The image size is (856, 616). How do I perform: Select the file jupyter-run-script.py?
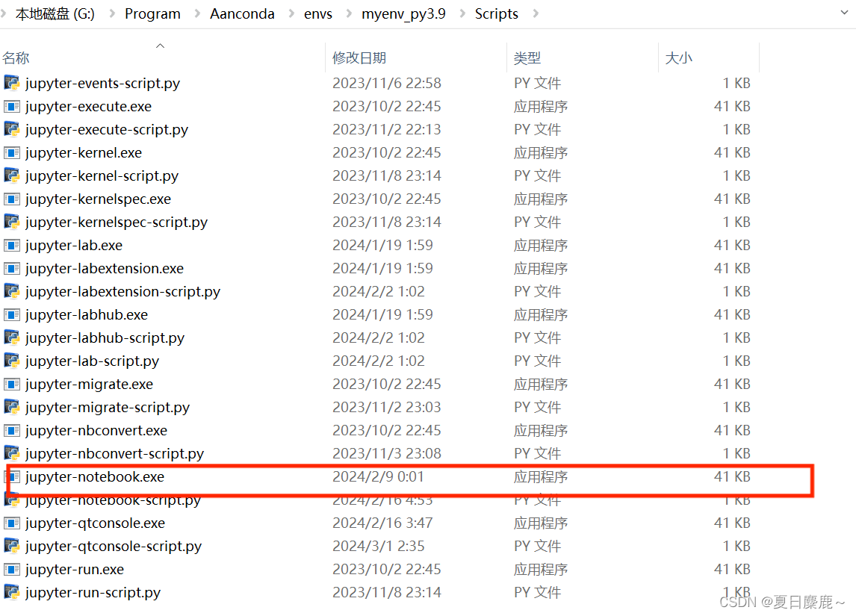93,592
